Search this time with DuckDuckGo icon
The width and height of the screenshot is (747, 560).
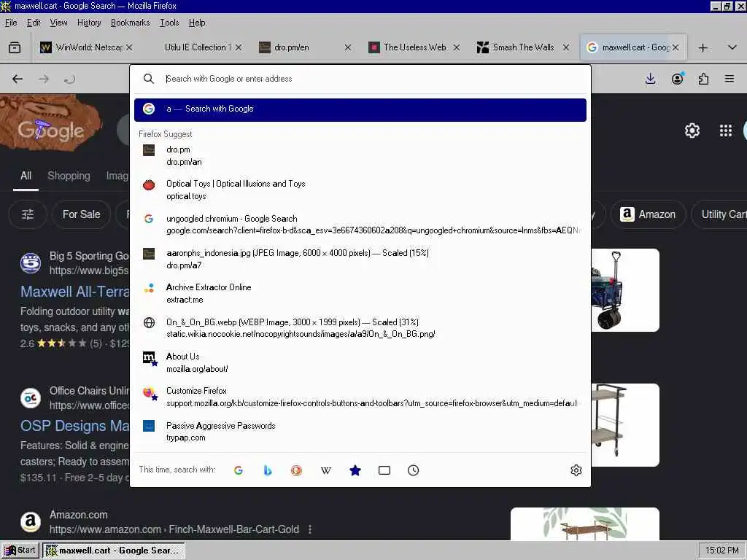[296, 470]
